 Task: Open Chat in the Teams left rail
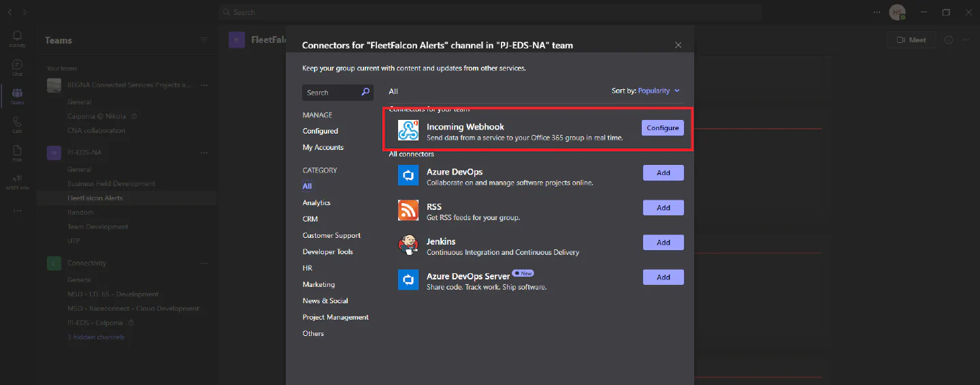(x=17, y=67)
